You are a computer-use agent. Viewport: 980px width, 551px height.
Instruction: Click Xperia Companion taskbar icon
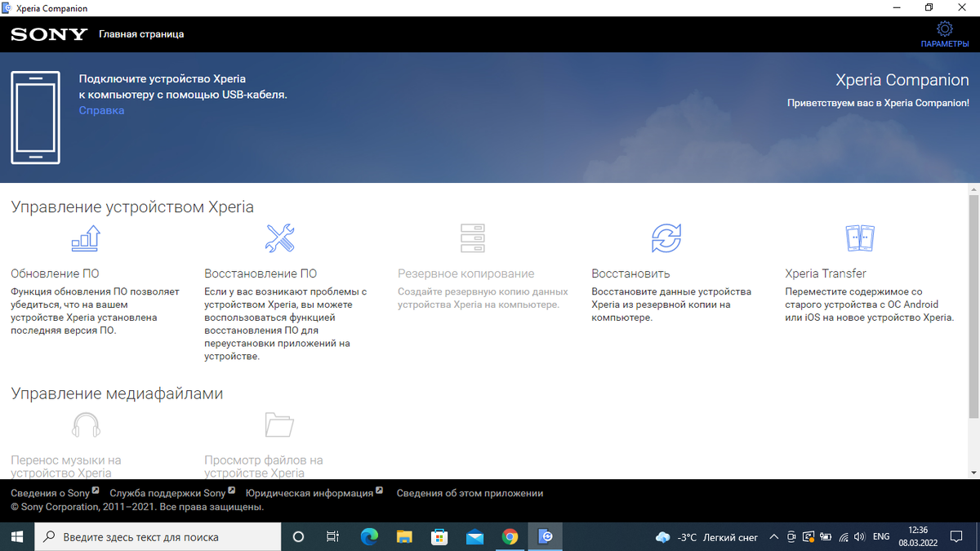tap(546, 537)
